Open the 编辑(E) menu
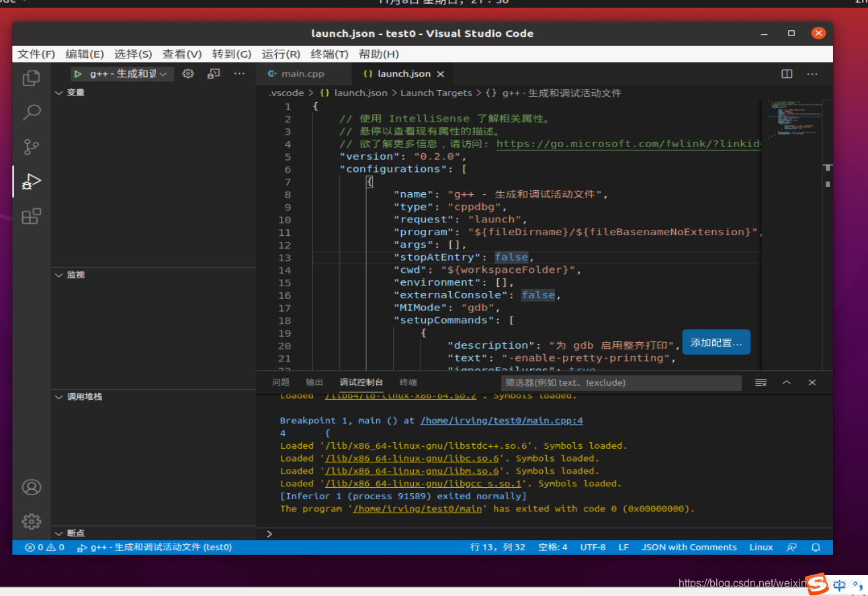The image size is (868, 596). (85, 54)
